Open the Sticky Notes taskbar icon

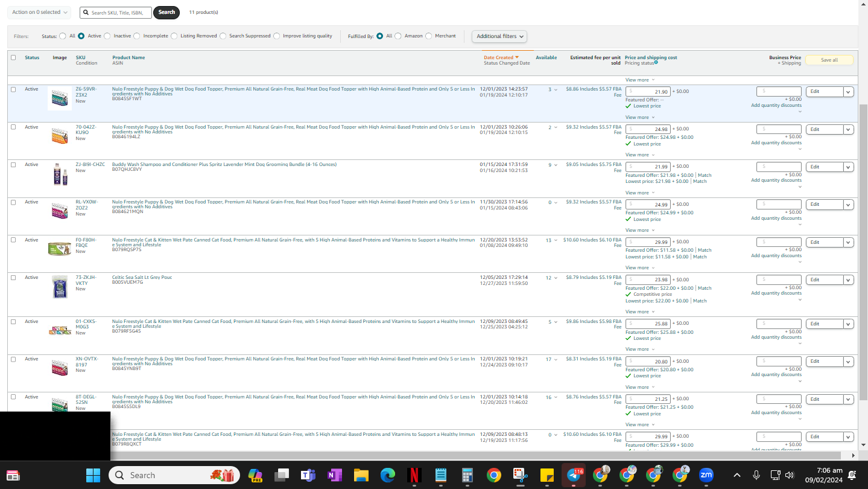547,475
